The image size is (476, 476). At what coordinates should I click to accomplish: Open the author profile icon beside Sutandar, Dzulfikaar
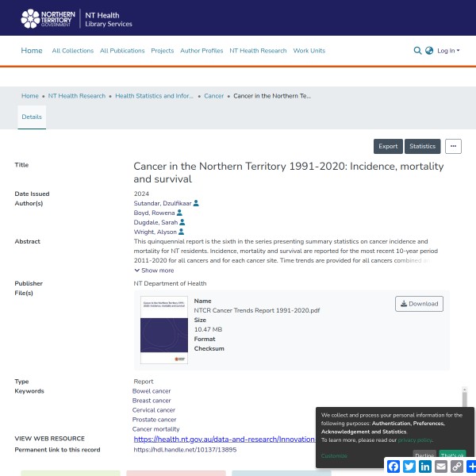[x=196, y=203]
